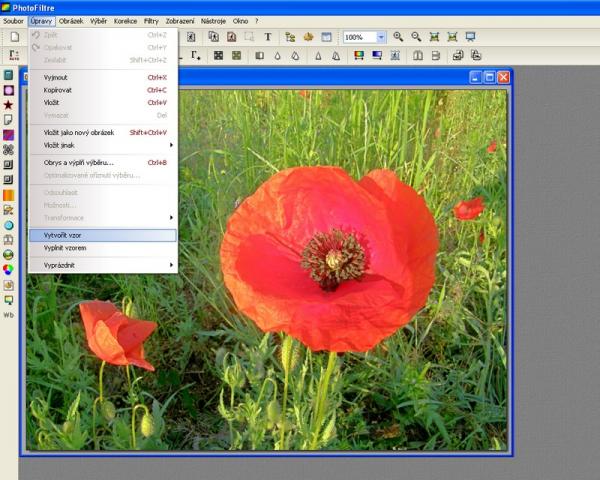Screen dimensions: 600x480
Task: Click the blue globe sidebar icon
Action: pyautogui.click(x=8, y=225)
